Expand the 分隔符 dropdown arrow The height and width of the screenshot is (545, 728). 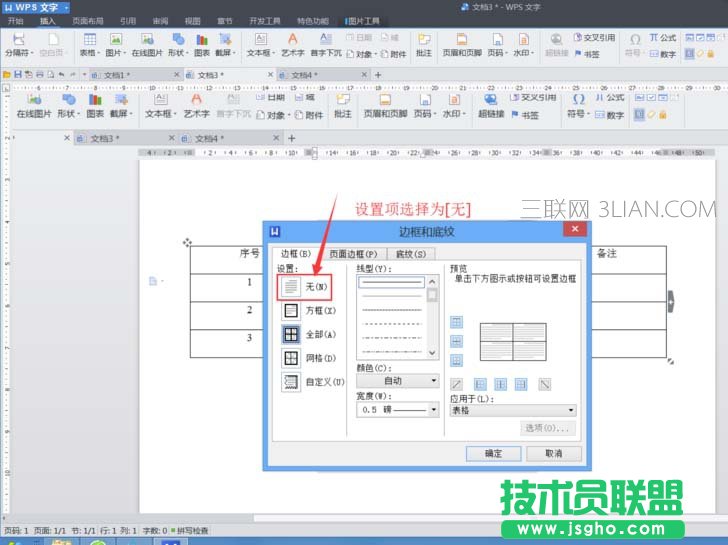point(32,53)
